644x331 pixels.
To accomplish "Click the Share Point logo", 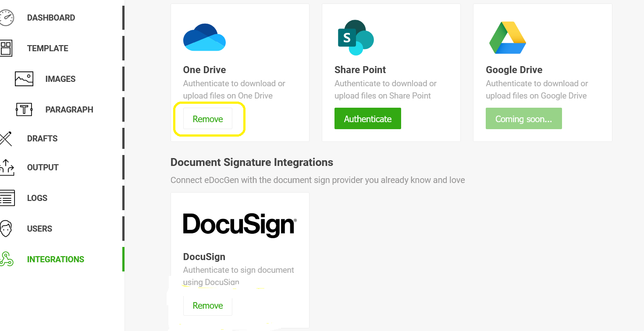I will (356, 38).
